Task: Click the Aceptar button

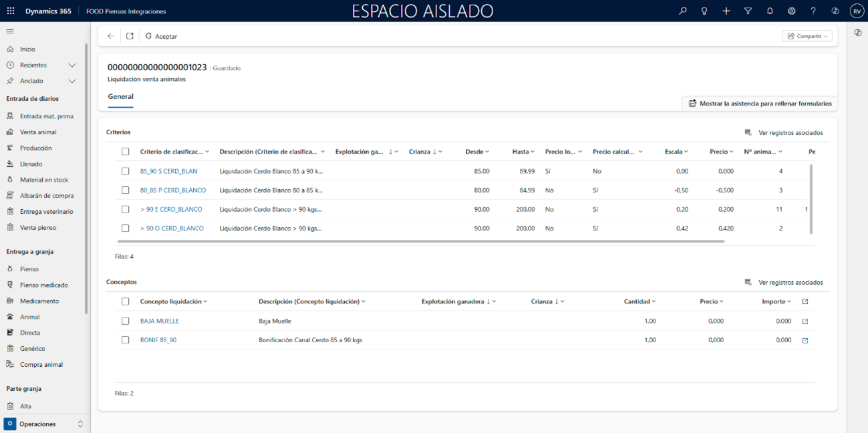Action: (161, 36)
